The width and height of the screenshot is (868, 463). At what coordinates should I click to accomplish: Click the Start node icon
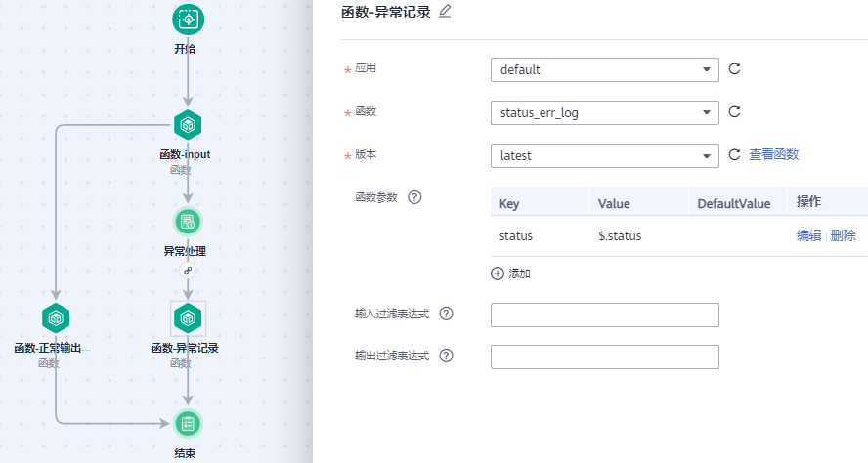(x=188, y=19)
